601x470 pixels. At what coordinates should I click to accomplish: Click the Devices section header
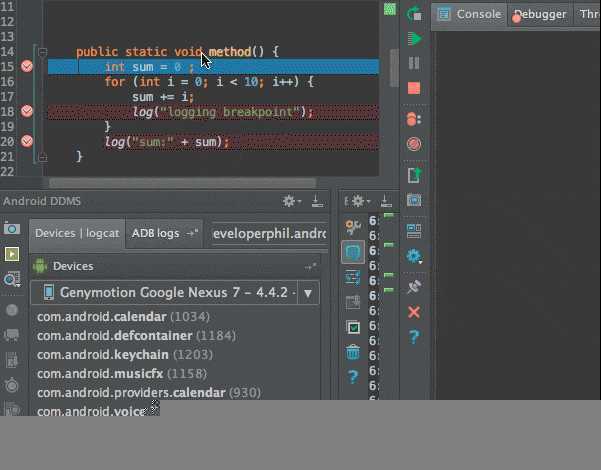click(73, 266)
